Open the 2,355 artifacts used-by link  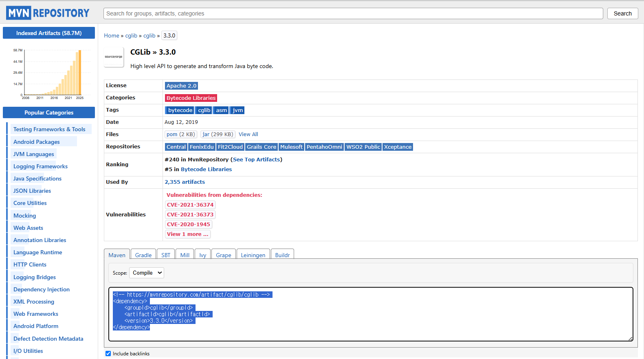pyautogui.click(x=185, y=182)
